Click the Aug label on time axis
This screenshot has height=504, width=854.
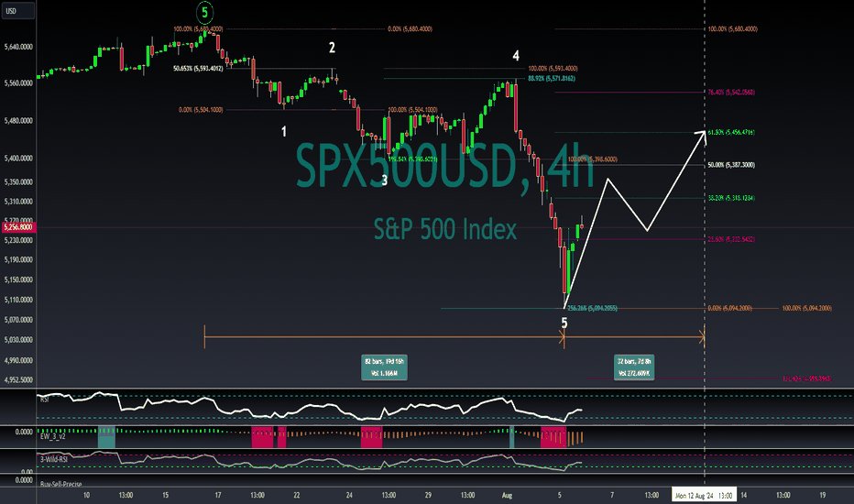point(507,495)
